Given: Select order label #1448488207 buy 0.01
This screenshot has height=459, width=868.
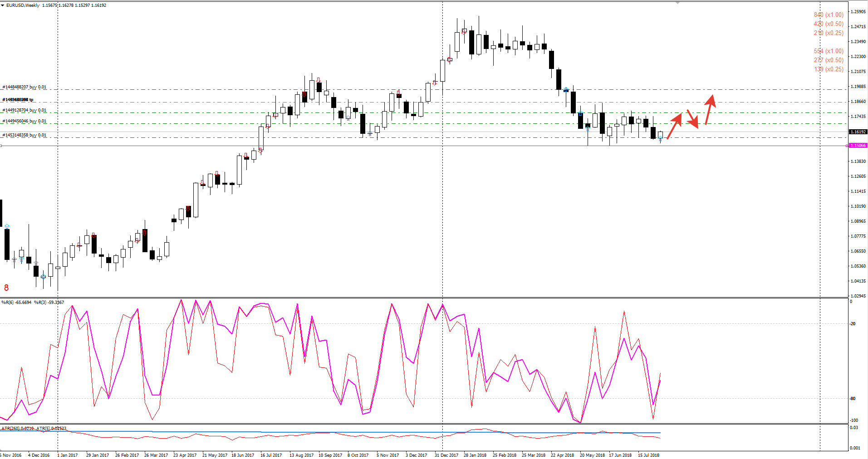Looking at the screenshot, I should (x=25, y=87).
